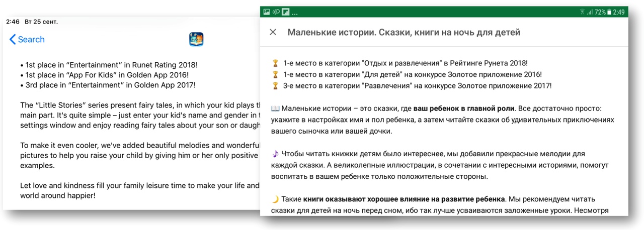This screenshot has height=230, width=644.
Task: Click trophy emoji beside Золотое приложение 2017 line
Action: point(275,86)
